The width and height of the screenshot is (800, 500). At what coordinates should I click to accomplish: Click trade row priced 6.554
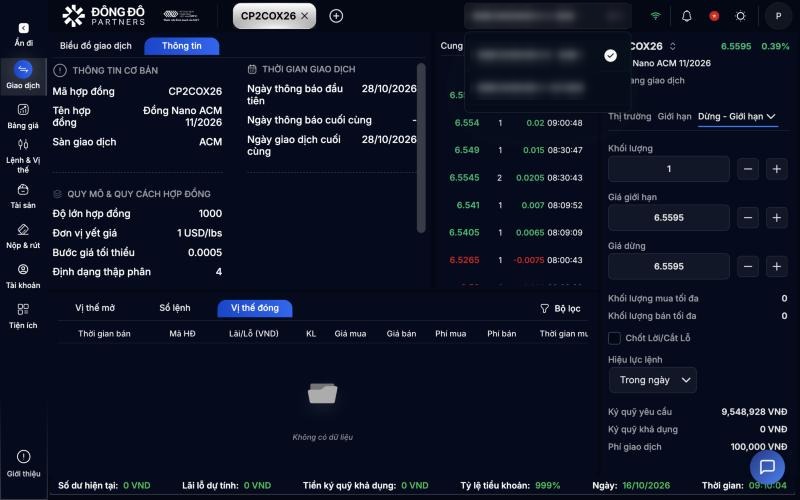(518, 123)
